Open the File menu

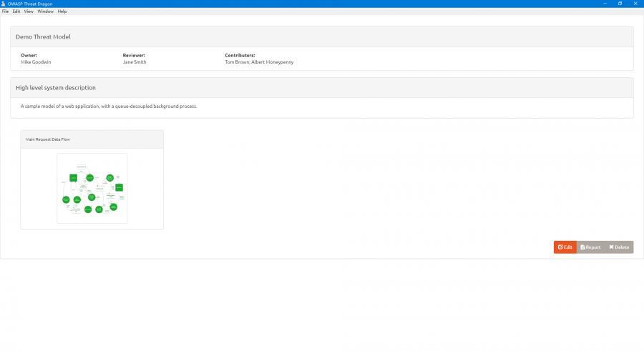[5, 11]
